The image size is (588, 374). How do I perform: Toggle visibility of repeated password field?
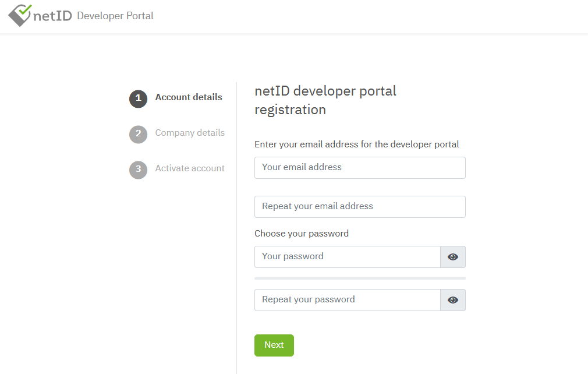tap(453, 300)
